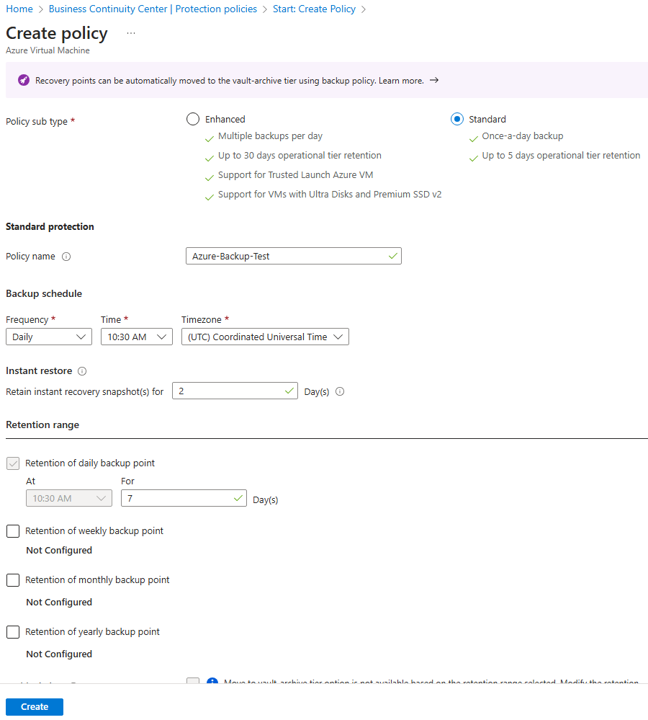648x720 pixels.
Task: Select the Standard policy sub type
Action: [x=457, y=119]
